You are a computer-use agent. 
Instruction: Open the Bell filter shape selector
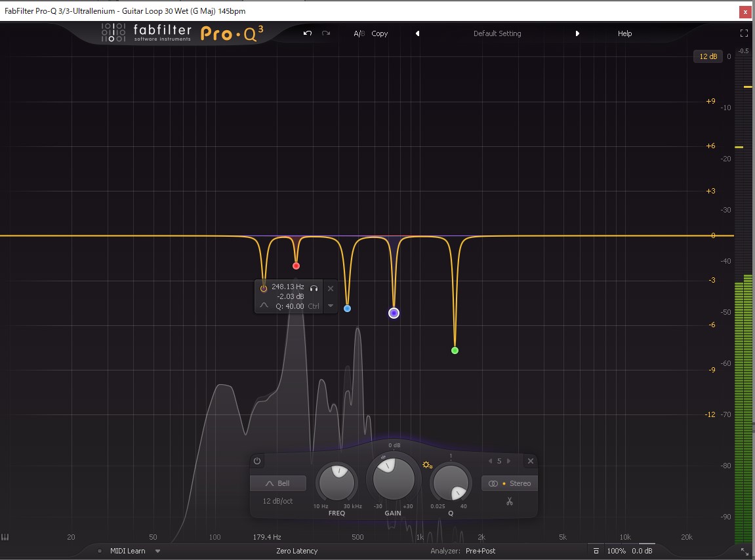278,483
